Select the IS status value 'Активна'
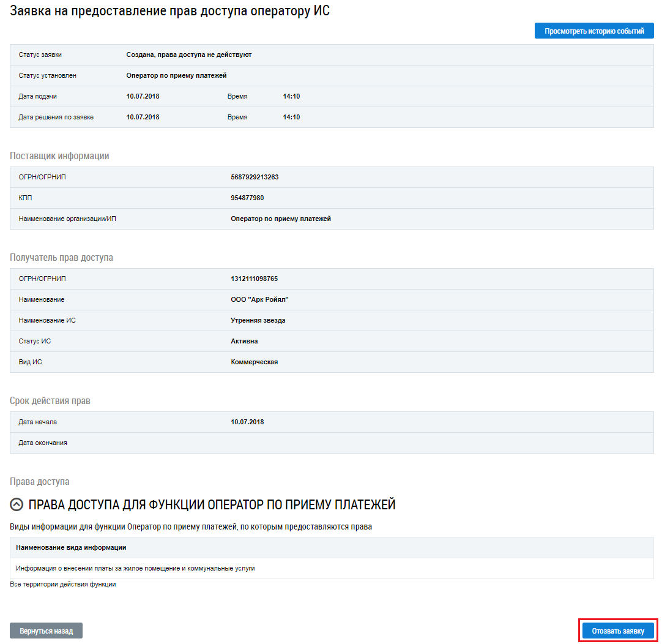This screenshot has height=644, width=662. click(x=244, y=341)
